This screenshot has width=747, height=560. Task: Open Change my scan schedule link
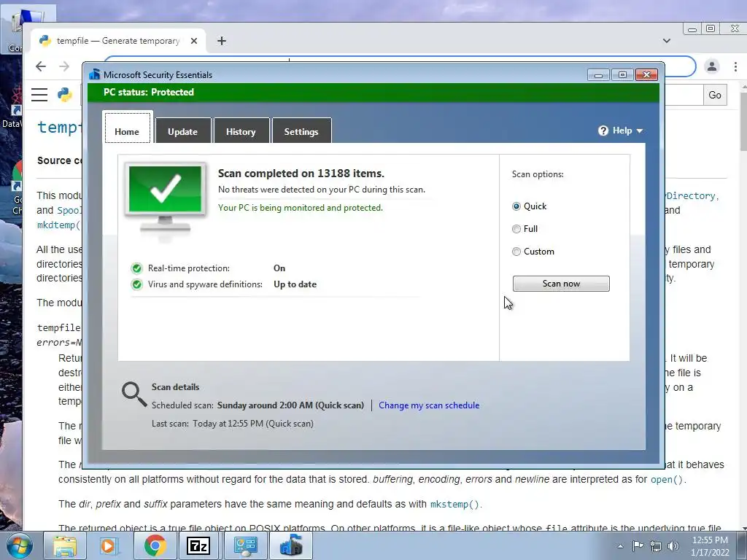[429, 405]
